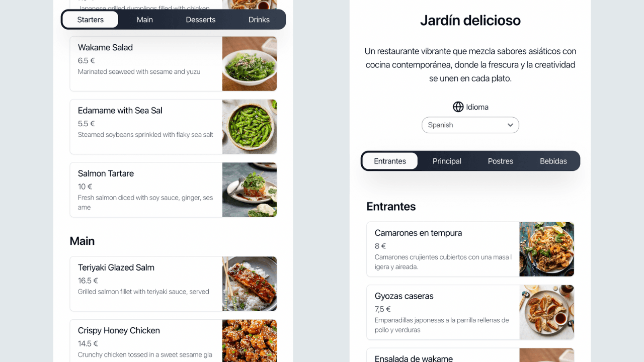This screenshot has width=644, height=362.
Task: Switch to the Postres tab
Action: (501, 161)
